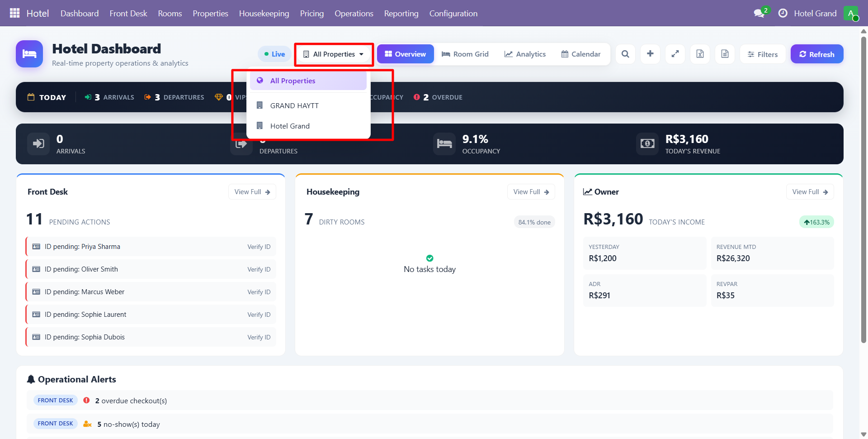Open the apps grid menu icon
This screenshot has width=868, height=439.
click(x=14, y=13)
